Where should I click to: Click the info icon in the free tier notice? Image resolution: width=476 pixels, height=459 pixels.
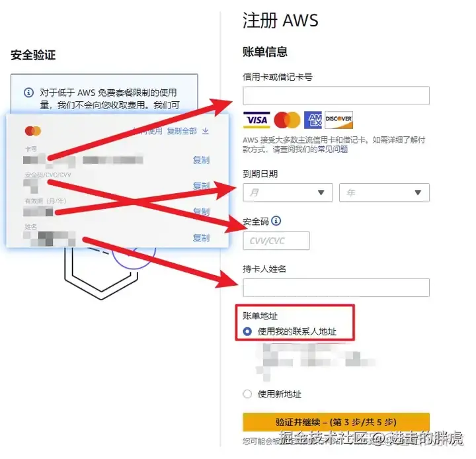coord(28,93)
